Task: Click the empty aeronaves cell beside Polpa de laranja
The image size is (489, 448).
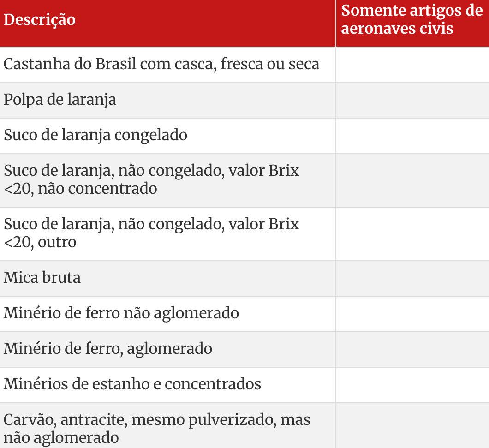Action: (412, 100)
